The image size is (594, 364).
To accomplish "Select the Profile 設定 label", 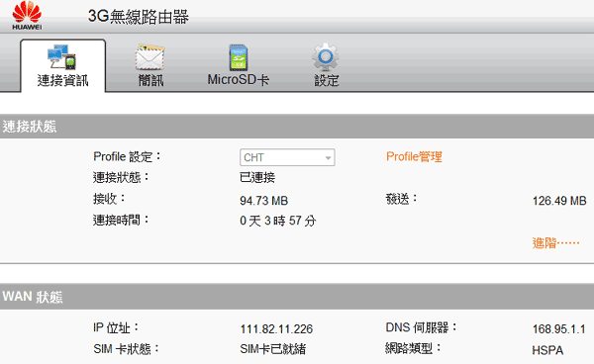I will [x=128, y=156].
